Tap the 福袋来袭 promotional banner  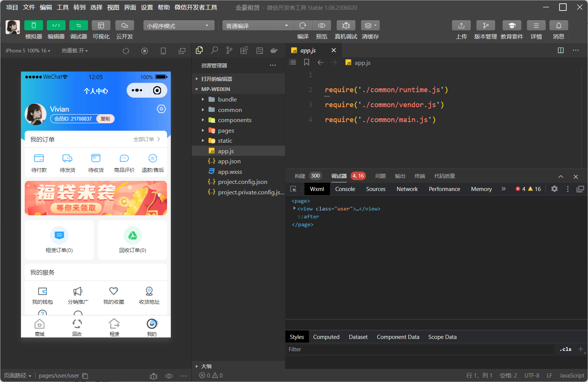click(x=96, y=198)
